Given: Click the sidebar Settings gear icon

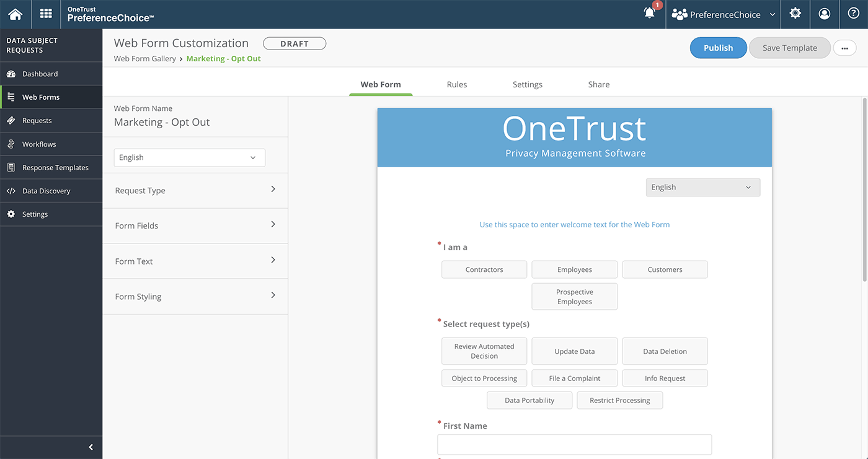Looking at the screenshot, I should 11,214.
